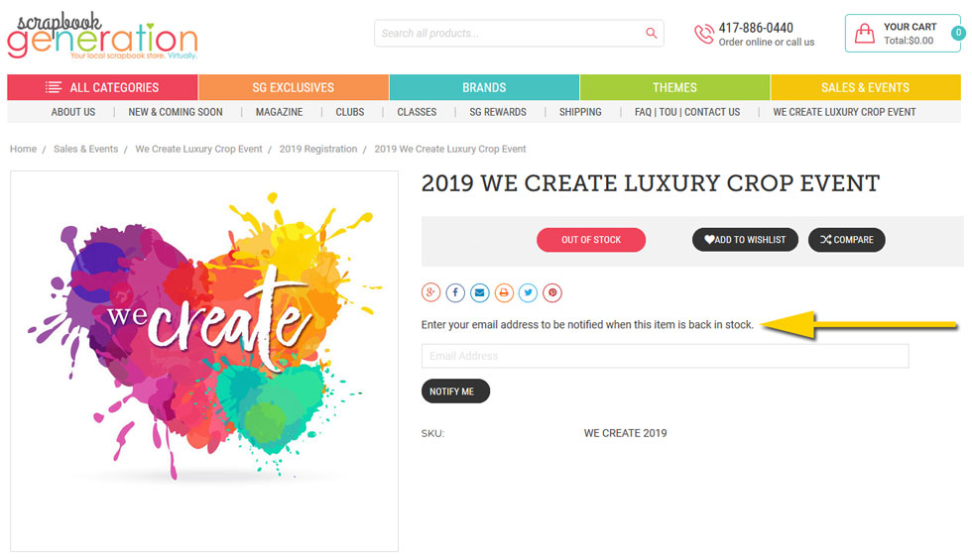Click the email share envelope icon

click(x=479, y=292)
